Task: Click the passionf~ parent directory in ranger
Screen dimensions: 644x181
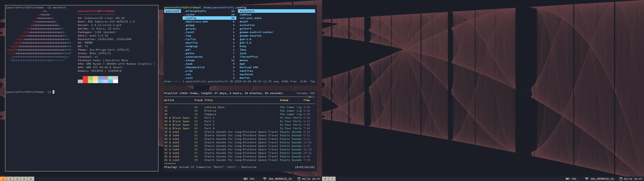Action: (x=173, y=11)
